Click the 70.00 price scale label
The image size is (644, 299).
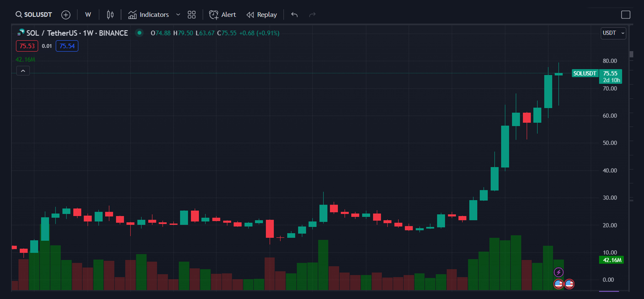click(x=610, y=88)
